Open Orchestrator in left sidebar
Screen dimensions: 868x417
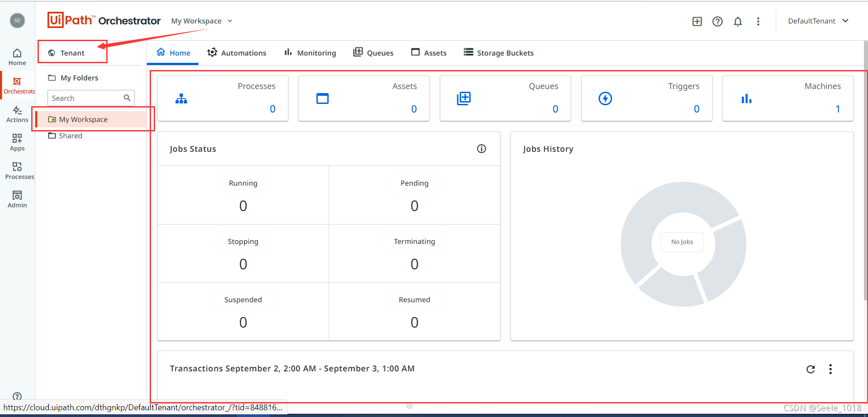click(x=18, y=85)
